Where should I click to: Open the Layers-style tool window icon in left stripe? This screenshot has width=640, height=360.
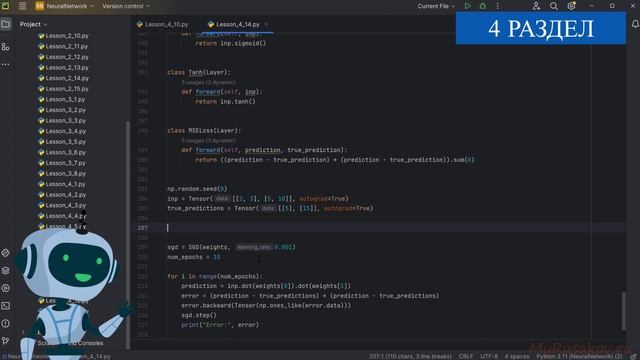6,271
